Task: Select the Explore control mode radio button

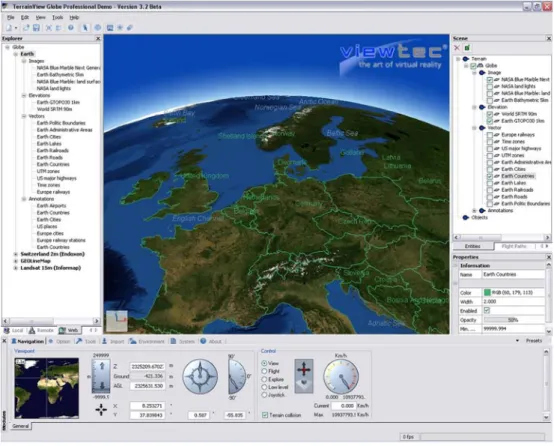Action: [x=264, y=379]
